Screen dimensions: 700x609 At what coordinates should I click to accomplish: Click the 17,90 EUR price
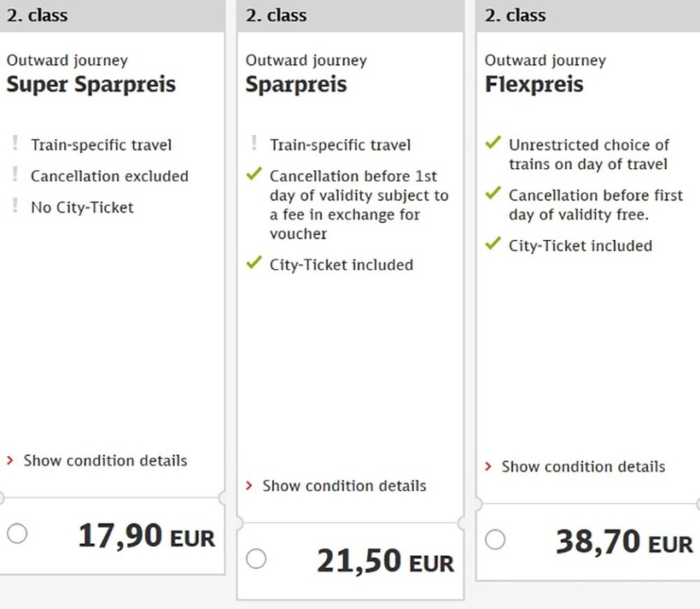(x=146, y=536)
